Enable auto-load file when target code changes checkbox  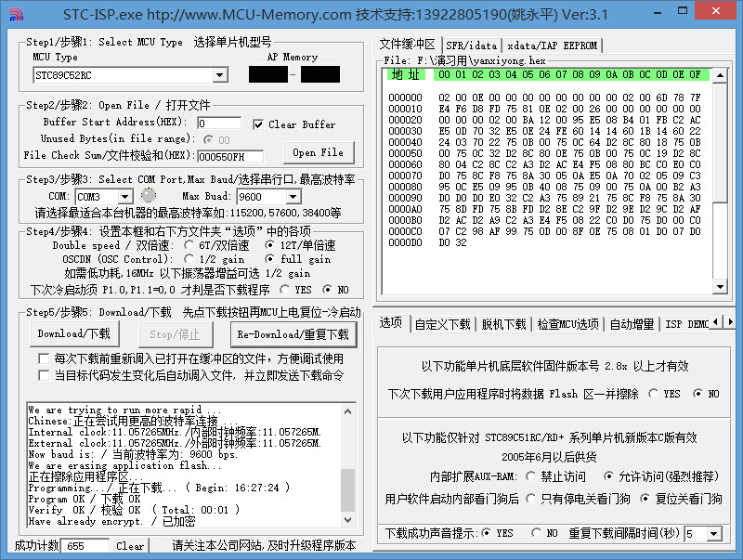pyautogui.click(x=44, y=375)
